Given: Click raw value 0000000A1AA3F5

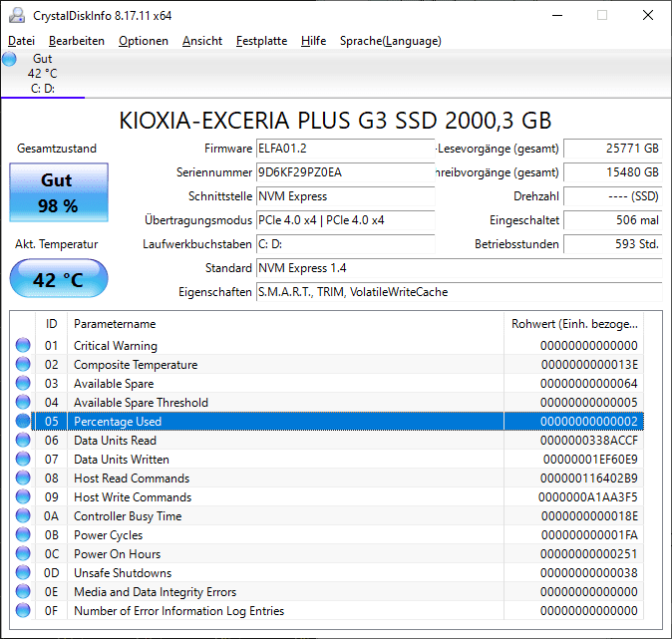Looking at the screenshot, I should (588, 497).
